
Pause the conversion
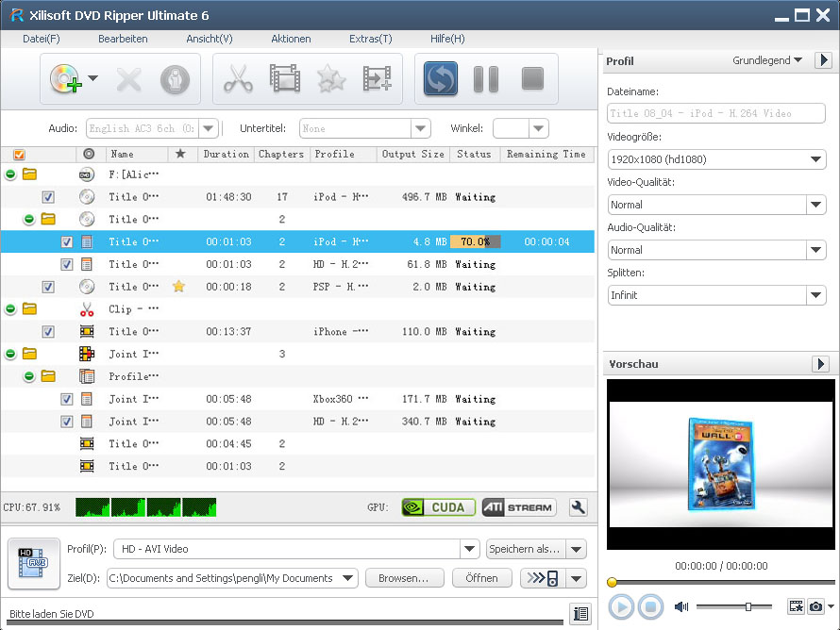click(486, 79)
